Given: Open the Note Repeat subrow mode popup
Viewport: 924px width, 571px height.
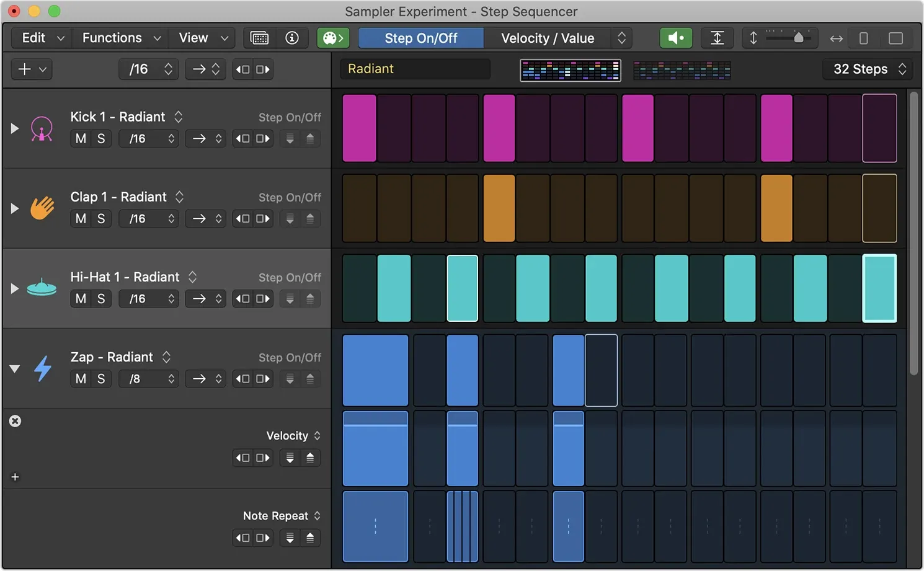Looking at the screenshot, I should click(x=282, y=516).
